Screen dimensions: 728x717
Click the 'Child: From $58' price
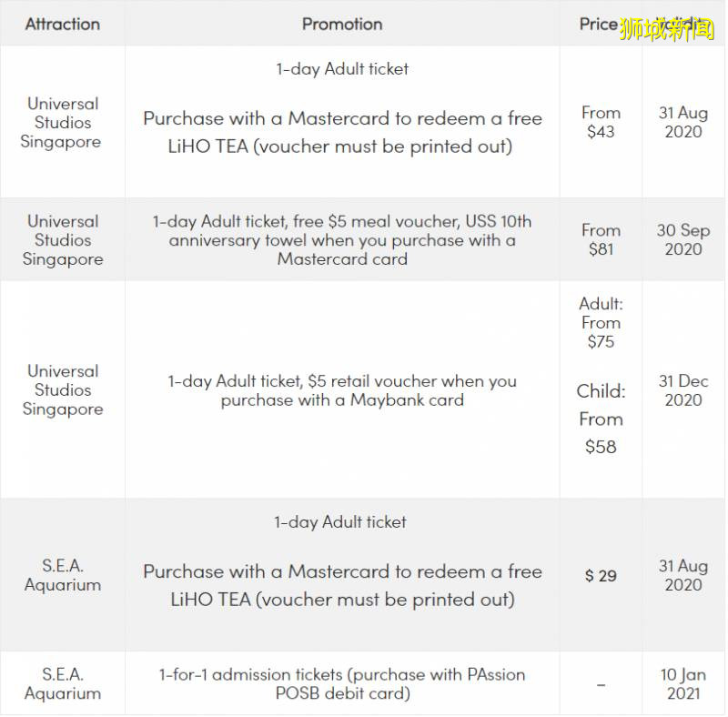coord(601,419)
